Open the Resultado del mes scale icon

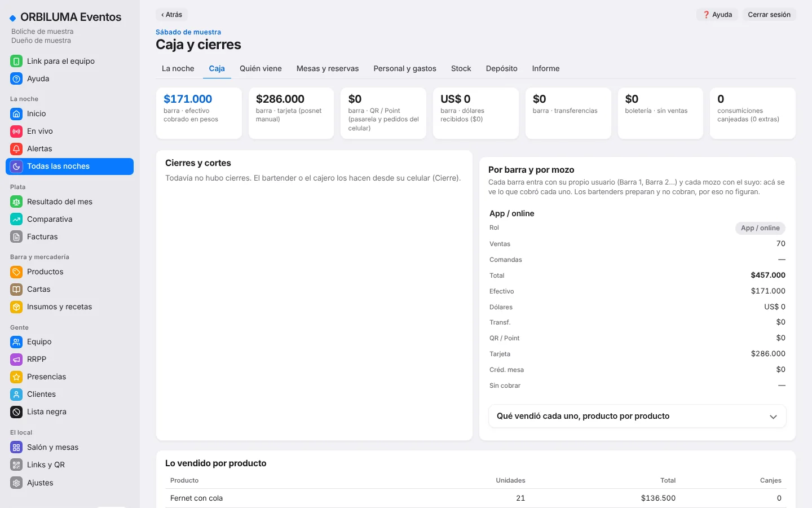[x=16, y=202]
